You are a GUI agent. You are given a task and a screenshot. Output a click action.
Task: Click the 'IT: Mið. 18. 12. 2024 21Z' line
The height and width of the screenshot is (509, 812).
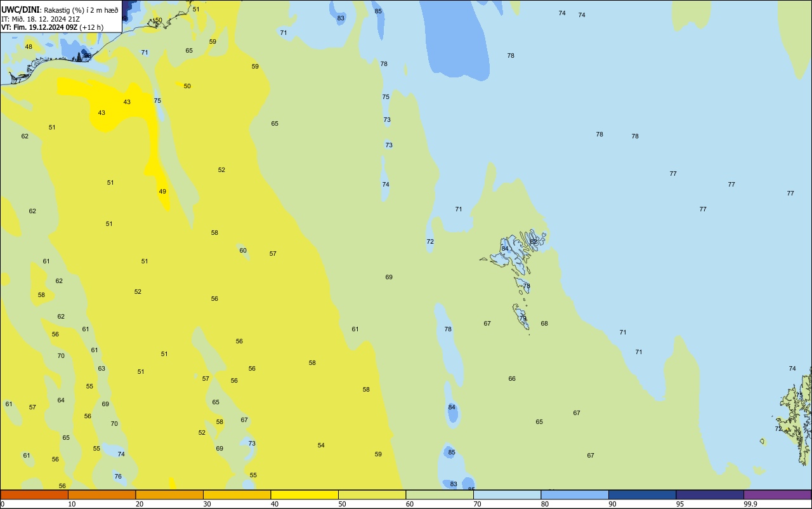coord(41,19)
